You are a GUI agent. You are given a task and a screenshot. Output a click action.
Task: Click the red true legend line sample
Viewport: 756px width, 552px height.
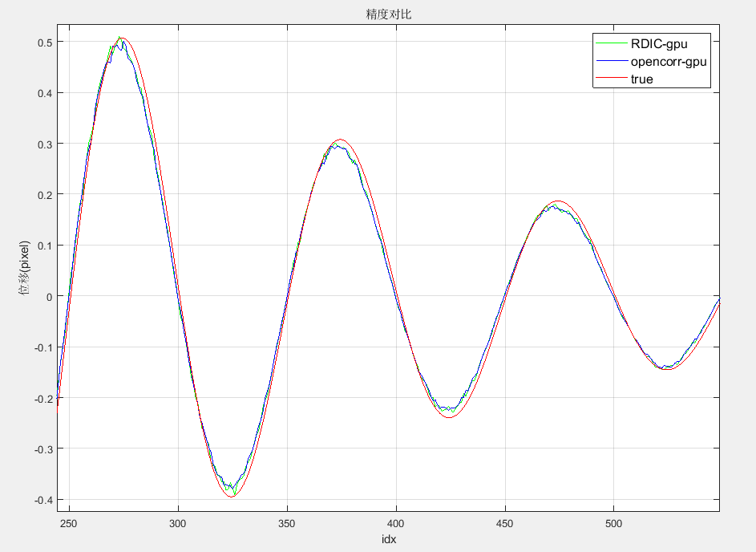coord(611,79)
